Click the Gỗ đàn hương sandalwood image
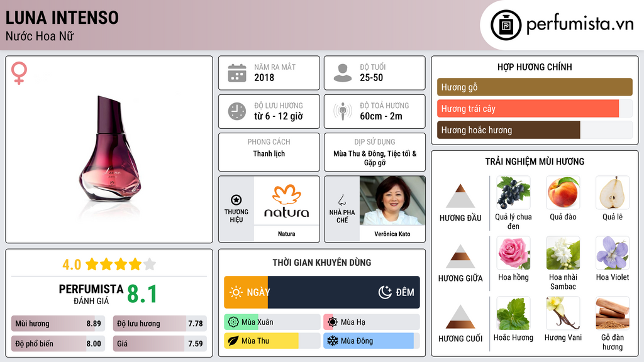 [613, 313]
